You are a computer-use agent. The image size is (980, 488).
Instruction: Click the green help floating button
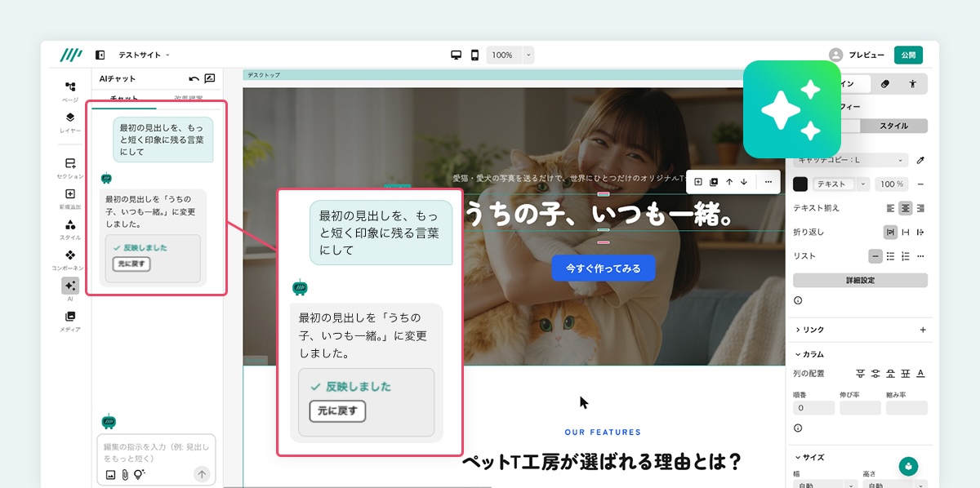[x=908, y=466]
